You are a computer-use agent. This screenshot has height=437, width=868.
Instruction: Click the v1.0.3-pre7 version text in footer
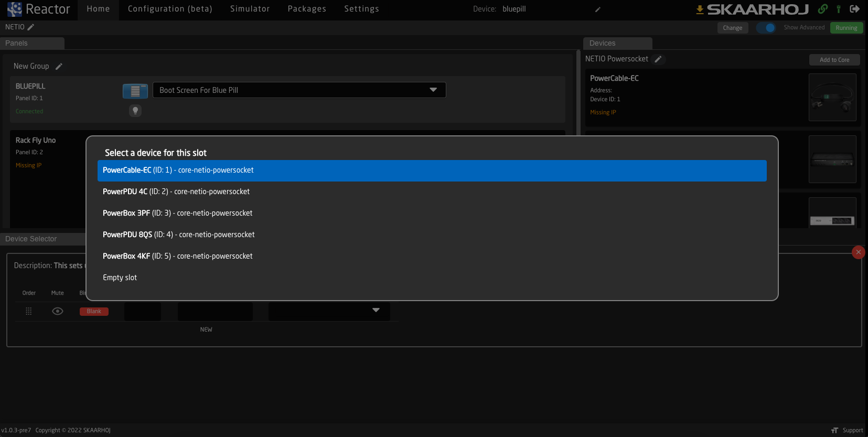click(x=16, y=430)
